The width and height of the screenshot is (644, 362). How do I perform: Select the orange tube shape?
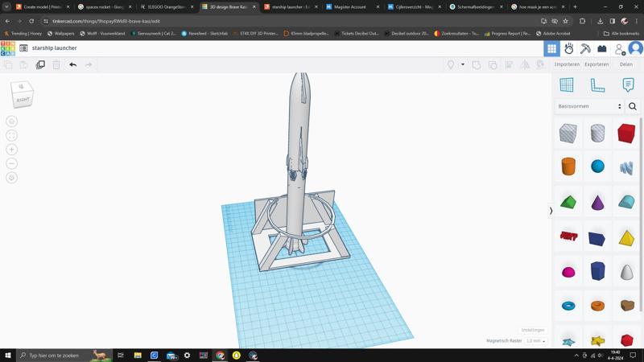pos(597,306)
